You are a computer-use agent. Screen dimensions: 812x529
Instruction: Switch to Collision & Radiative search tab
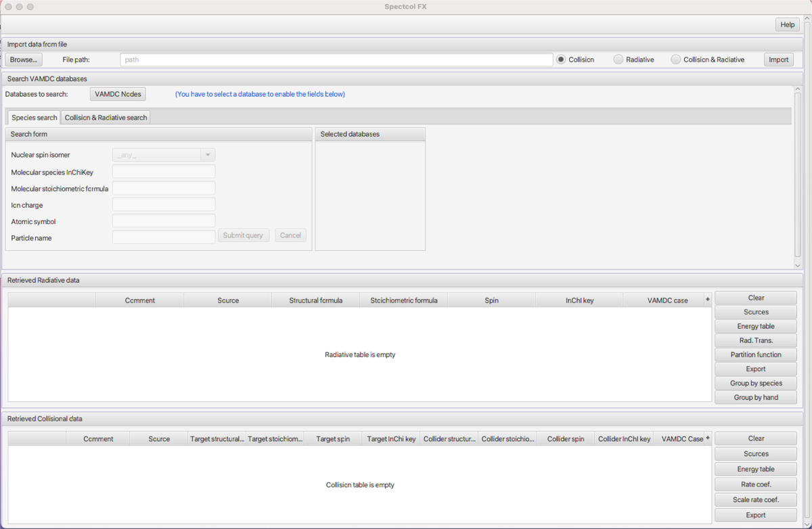click(106, 118)
